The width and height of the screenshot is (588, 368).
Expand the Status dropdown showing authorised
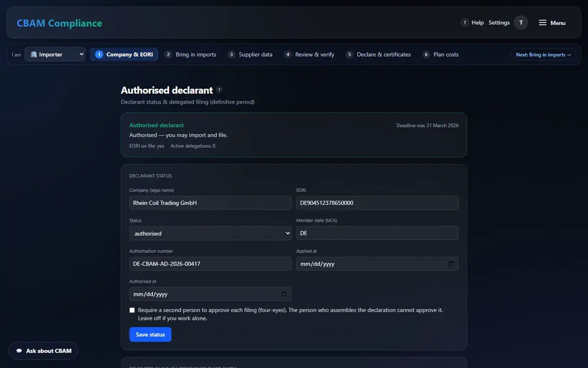[210, 233]
